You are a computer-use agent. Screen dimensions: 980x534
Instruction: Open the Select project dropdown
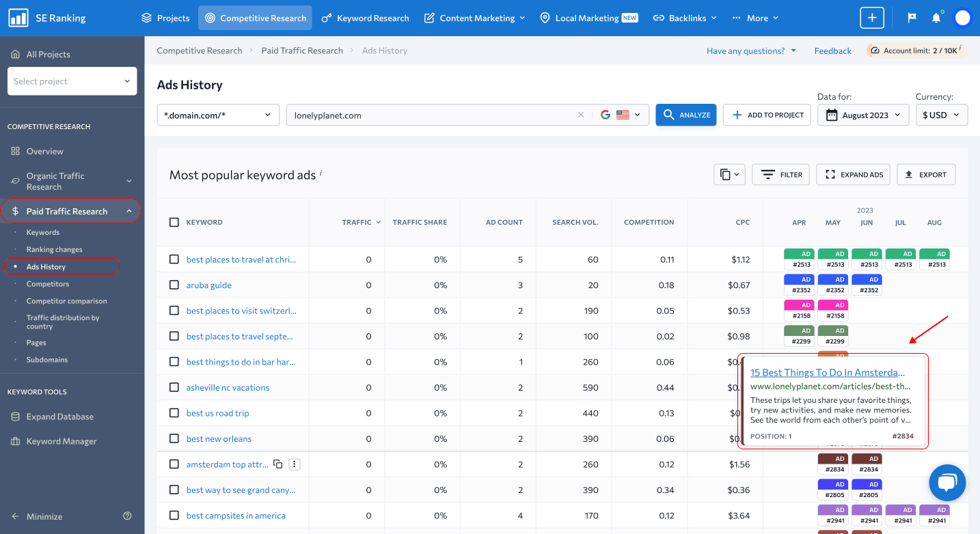click(x=72, y=81)
